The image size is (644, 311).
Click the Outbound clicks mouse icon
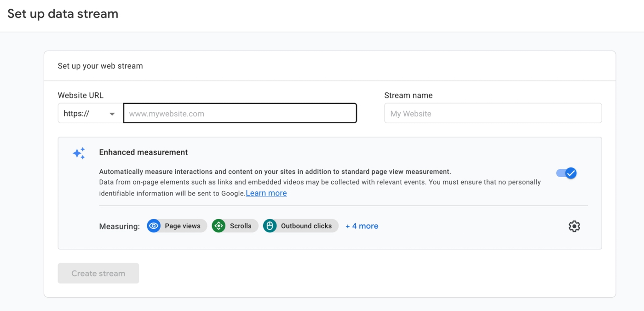coord(270,225)
